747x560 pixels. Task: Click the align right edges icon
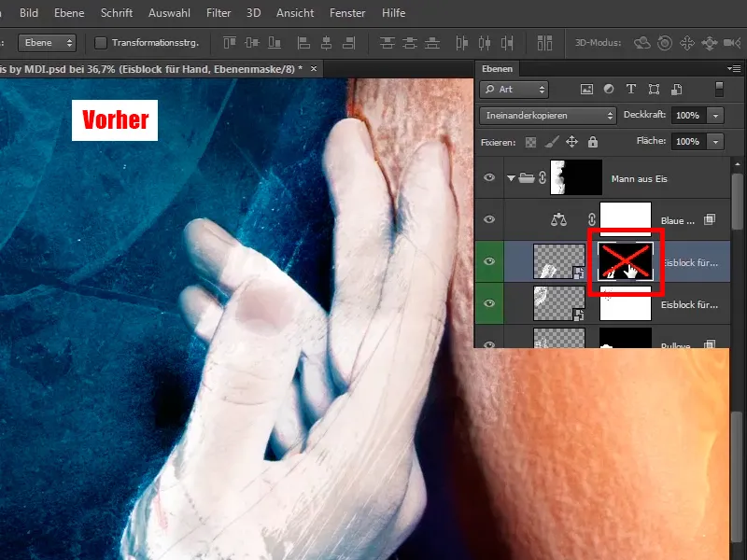(x=349, y=43)
